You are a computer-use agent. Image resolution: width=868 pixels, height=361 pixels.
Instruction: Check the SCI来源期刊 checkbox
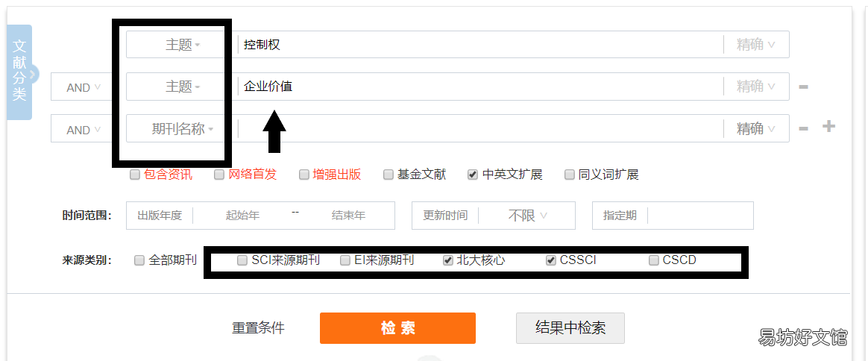pos(242,260)
